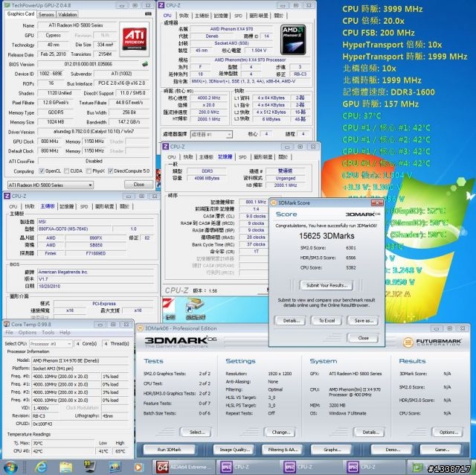The width and height of the screenshot is (476, 475).
Task: Click the Core Temp CPUID value 0x100F43
Action: coord(80,424)
